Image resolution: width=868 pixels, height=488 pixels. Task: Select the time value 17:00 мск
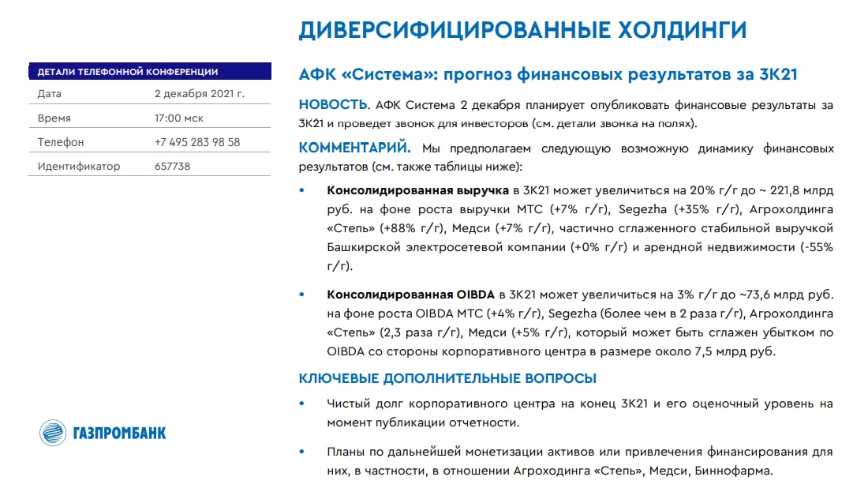pyautogui.click(x=179, y=118)
